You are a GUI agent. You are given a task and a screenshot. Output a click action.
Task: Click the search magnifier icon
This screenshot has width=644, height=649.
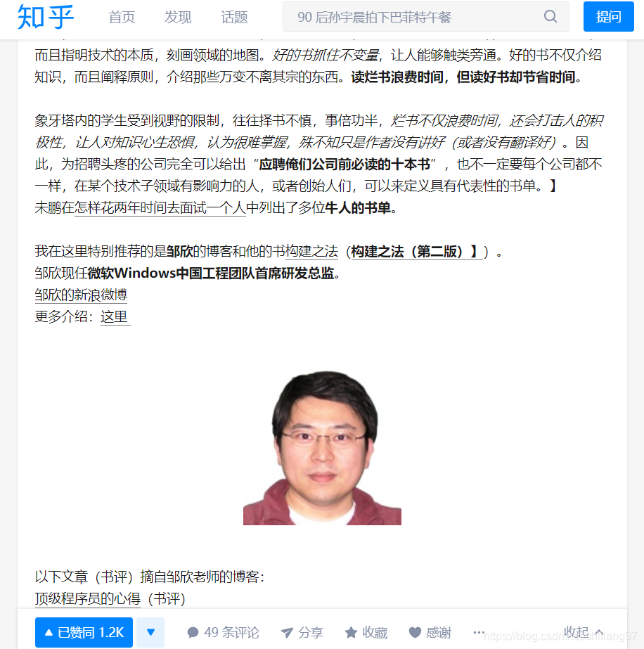click(x=550, y=17)
